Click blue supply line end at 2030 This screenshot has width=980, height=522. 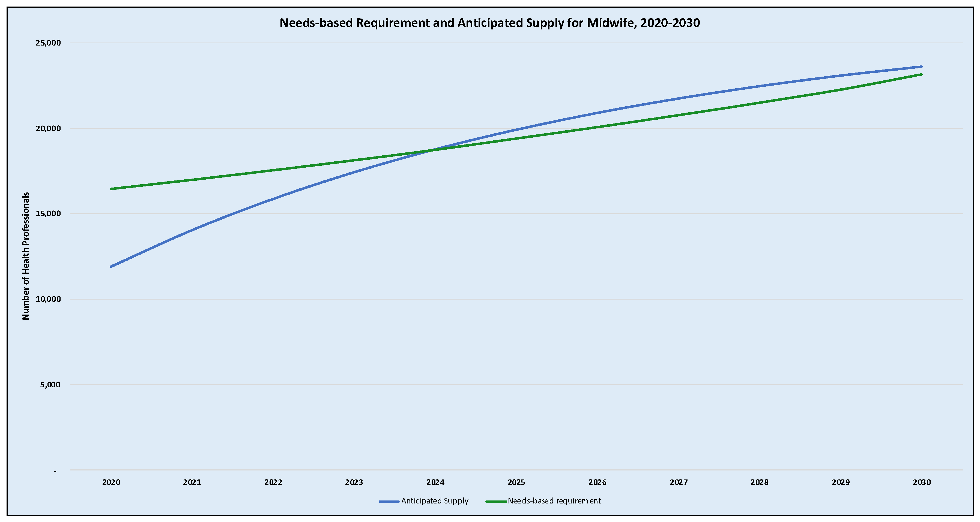point(921,67)
